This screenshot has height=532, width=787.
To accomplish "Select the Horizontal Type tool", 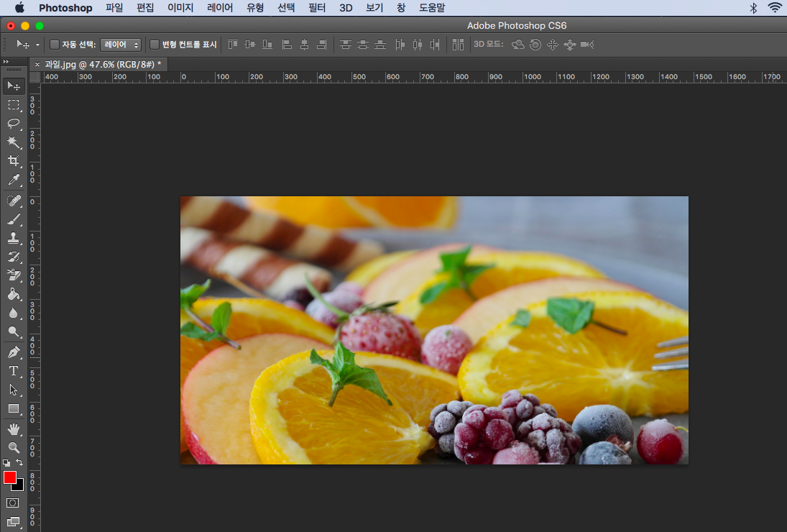I will [14, 371].
